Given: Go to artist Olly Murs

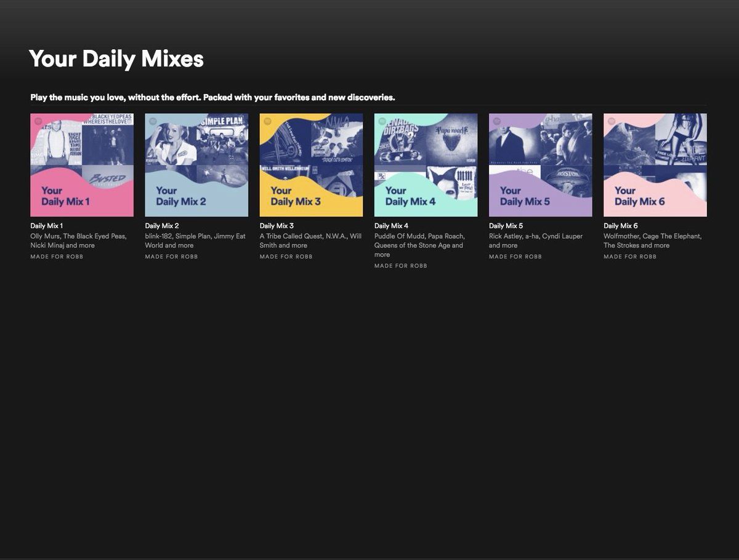Looking at the screenshot, I should (x=45, y=236).
